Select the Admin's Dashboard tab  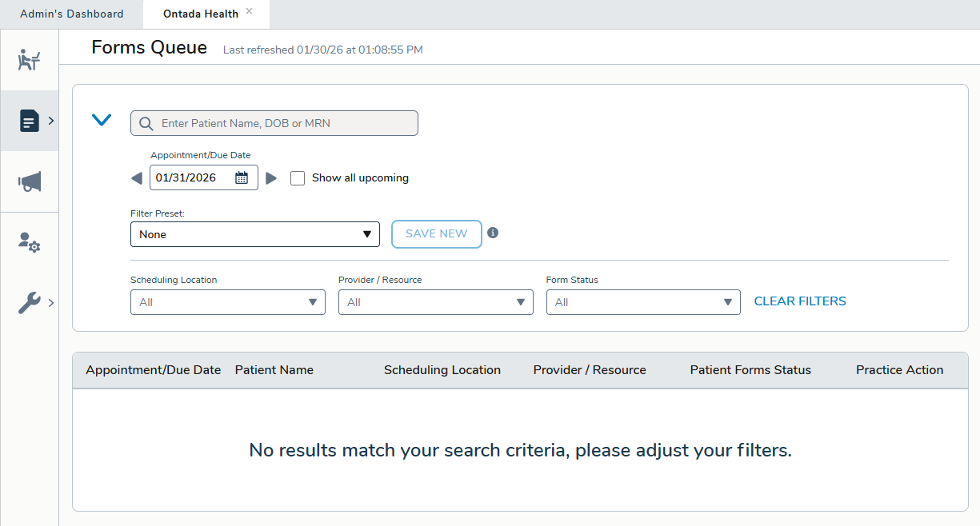click(71, 14)
